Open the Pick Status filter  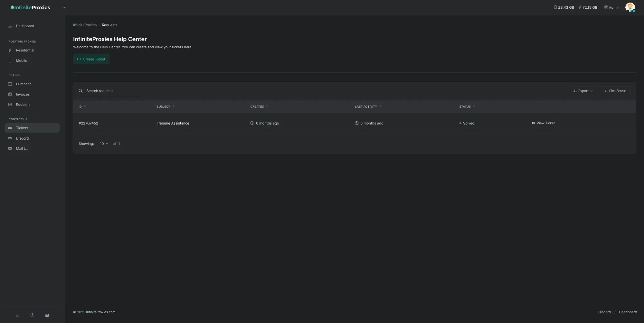[615, 91]
